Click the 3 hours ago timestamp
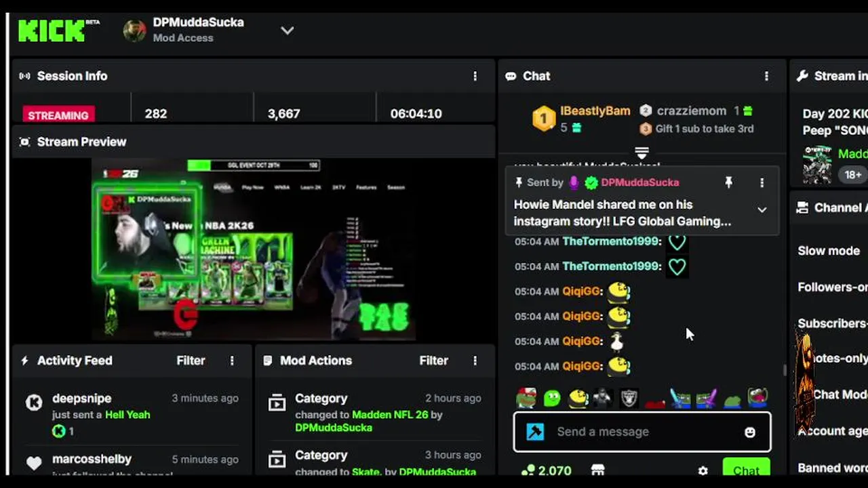The image size is (868, 488). click(453, 455)
